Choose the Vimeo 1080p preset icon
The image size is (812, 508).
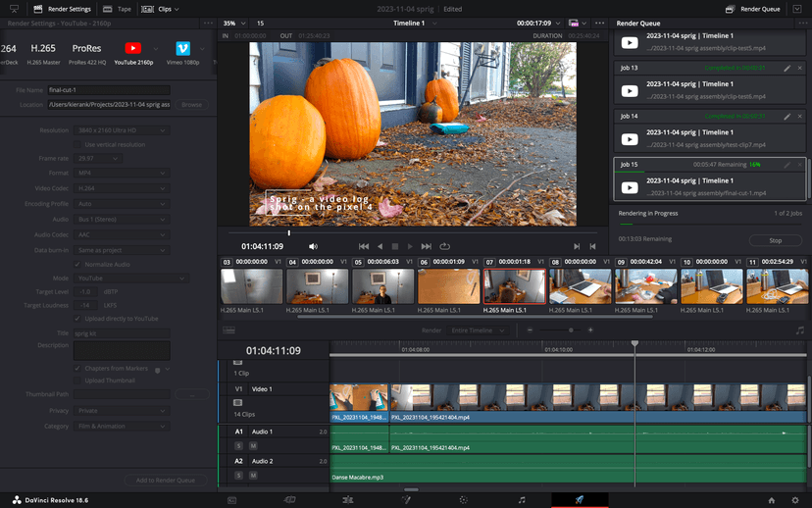pyautogui.click(x=182, y=48)
